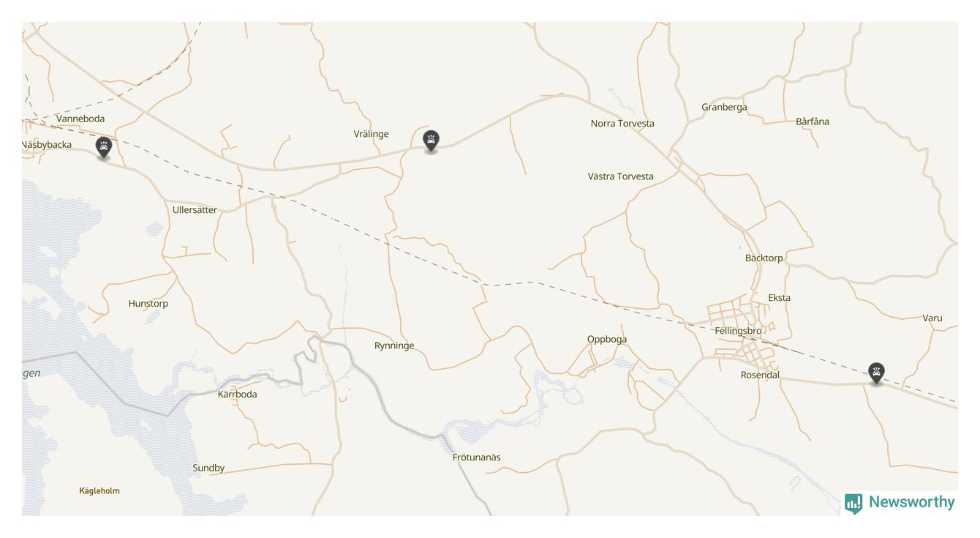
Task: Click the Kägleholm label
Action: (x=99, y=491)
